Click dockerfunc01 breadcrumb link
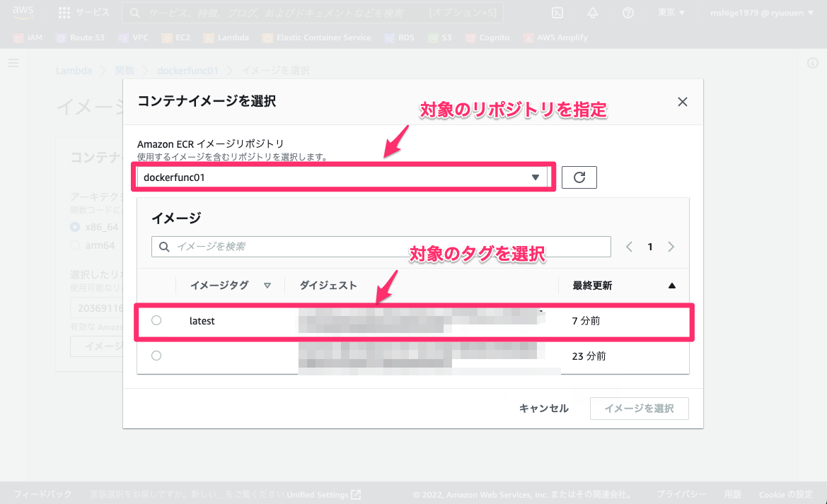Screen dimensions: 827x504 [x=187, y=71]
